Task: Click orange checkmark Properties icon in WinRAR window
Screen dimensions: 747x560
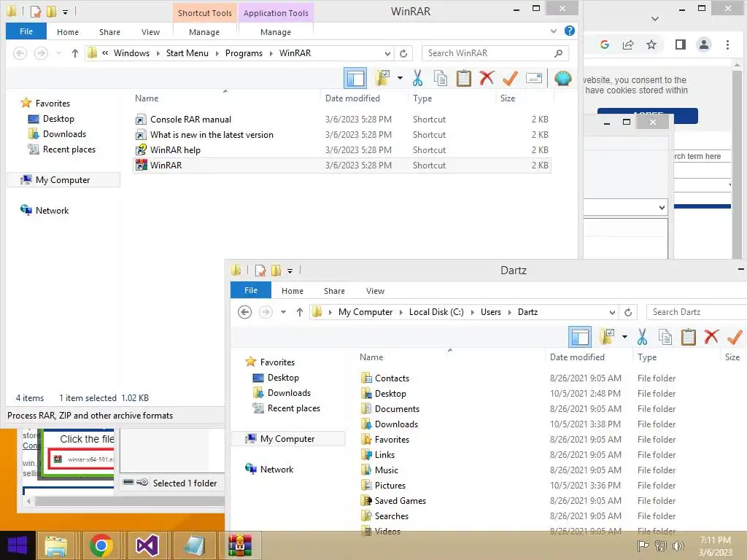Action: click(510, 78)
